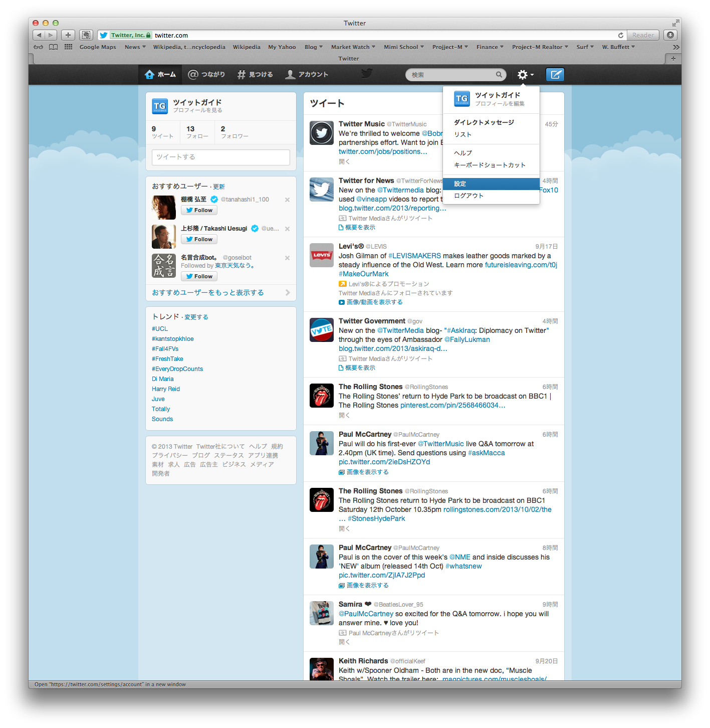Open Market Watch bookmarks dropdown
Image resolution: width=710 pixels, height=728 pixels.
click(353, 47)
